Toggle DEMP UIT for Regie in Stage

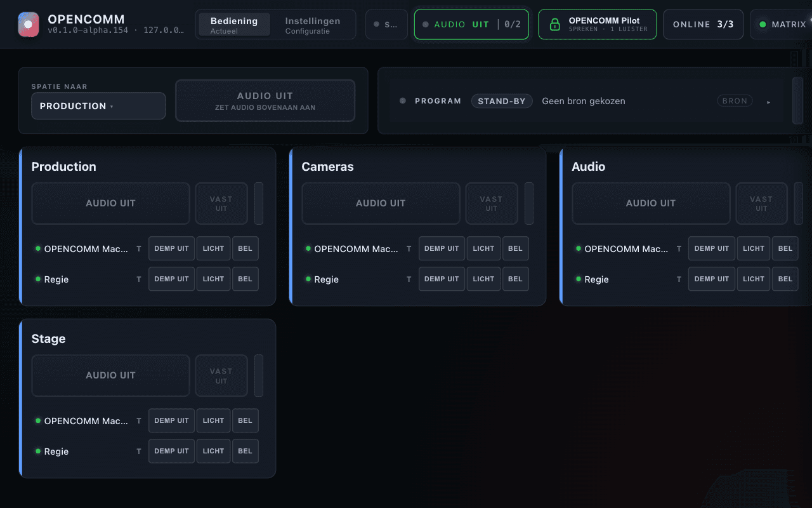click(x=171, y=451)
